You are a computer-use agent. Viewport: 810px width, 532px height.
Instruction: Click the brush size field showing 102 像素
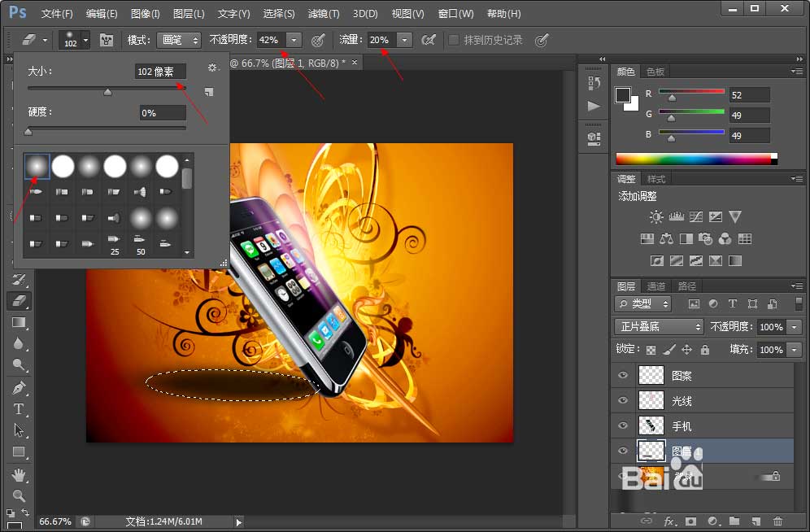(160, 72)
